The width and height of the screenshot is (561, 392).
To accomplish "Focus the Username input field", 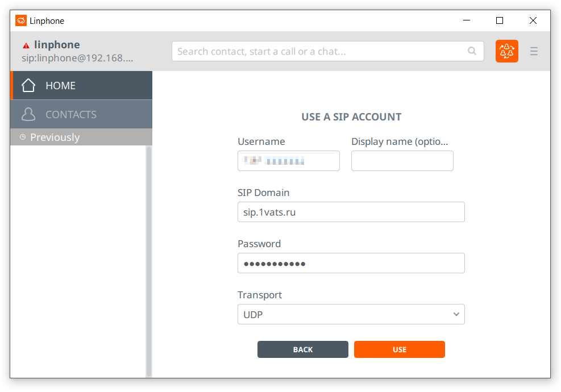I will click(x=288, y=161).
